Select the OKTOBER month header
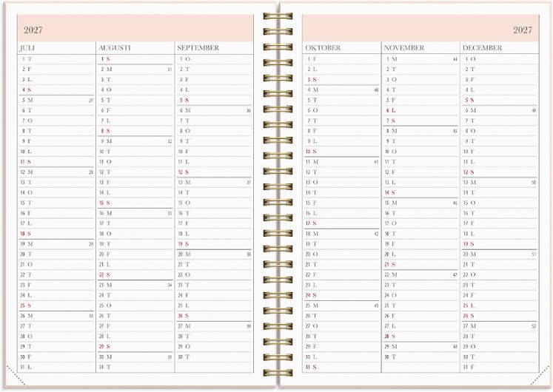 (x=323, y=48)
